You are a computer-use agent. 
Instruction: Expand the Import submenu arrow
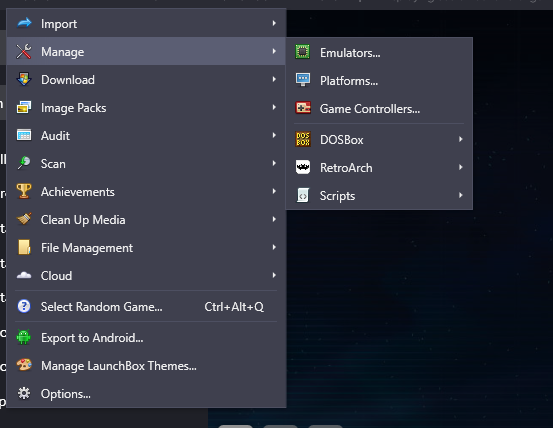pyautogui.click(x=274, y=23)
